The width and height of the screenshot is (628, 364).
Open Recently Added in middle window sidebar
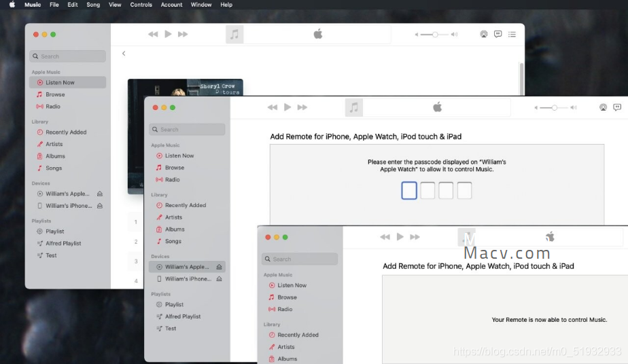click(x=187, y=205)
